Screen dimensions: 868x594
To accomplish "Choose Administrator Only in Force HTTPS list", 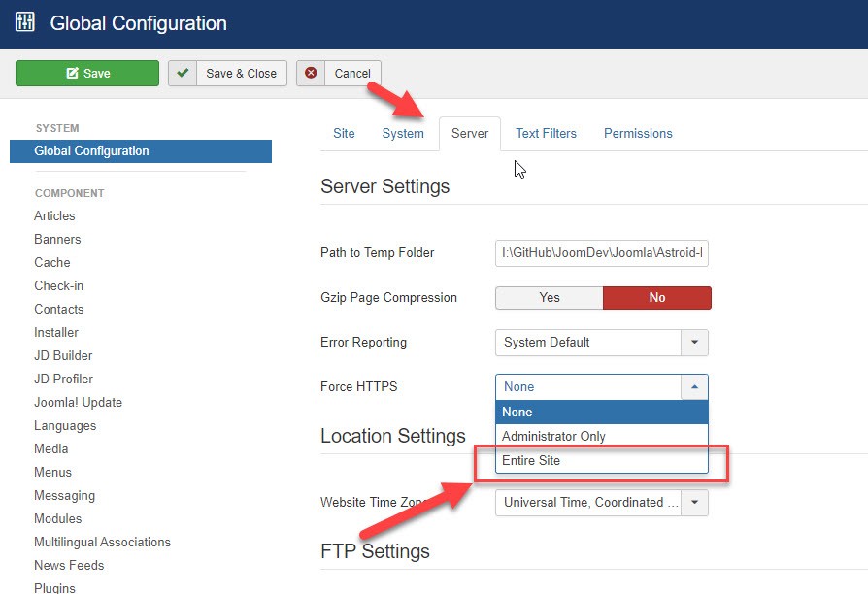I will click(x=602, y=436).
